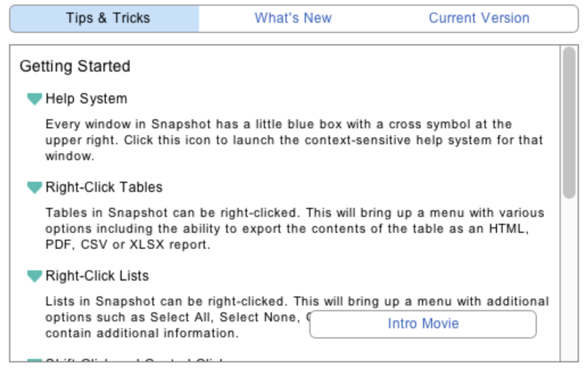Collapse the Right-Click Tables disclosure triangle

click(x=35, y=187)
